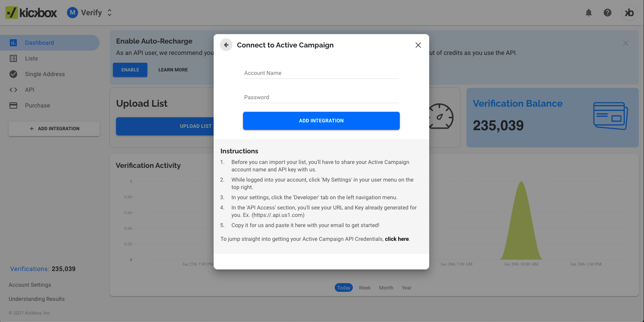The image size is (644, 322).
Task: Select the Today range tab
Action: click(344, 288)
